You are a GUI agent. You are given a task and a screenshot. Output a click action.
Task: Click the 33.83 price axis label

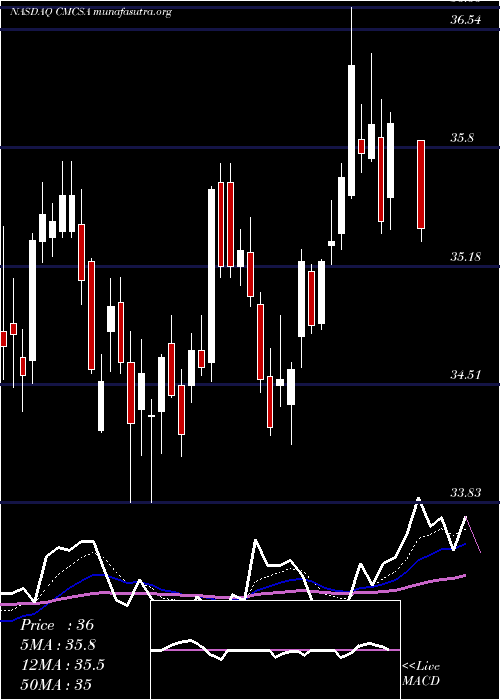click(466, 493)
